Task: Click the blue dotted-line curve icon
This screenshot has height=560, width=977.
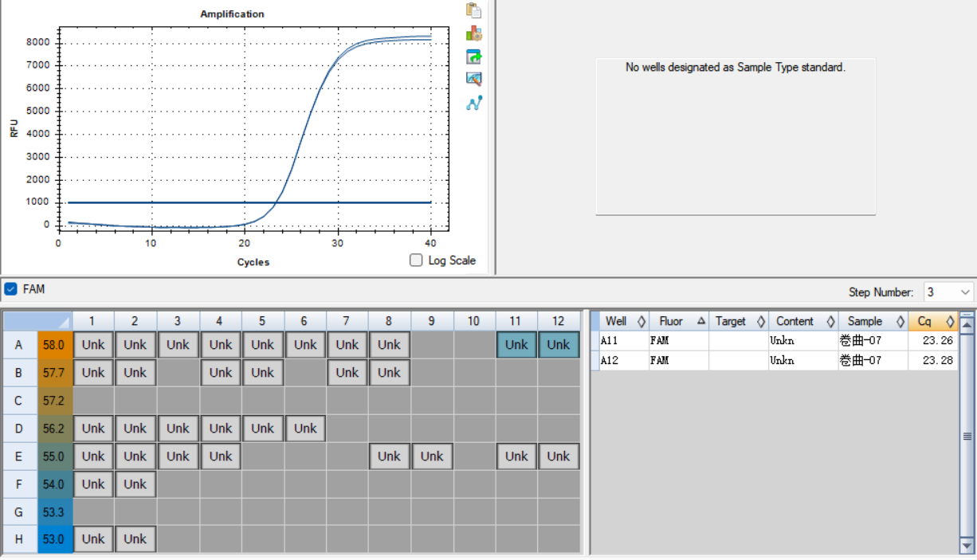Action: [x=474, y=103]
